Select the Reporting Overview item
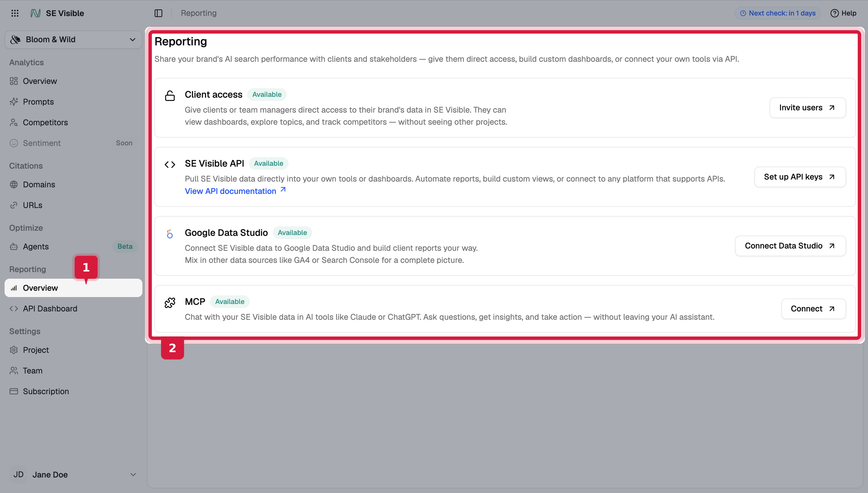868x493 pixels. 73,288
